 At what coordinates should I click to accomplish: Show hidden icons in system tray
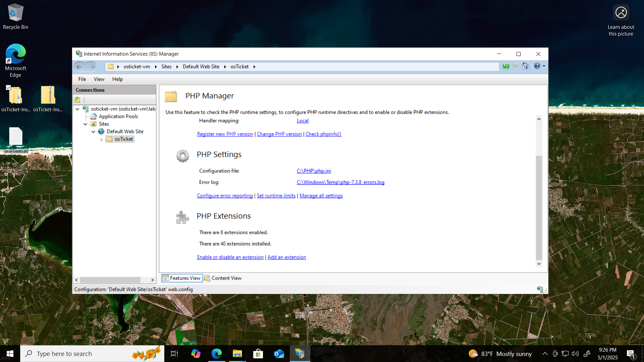point(545,354)
